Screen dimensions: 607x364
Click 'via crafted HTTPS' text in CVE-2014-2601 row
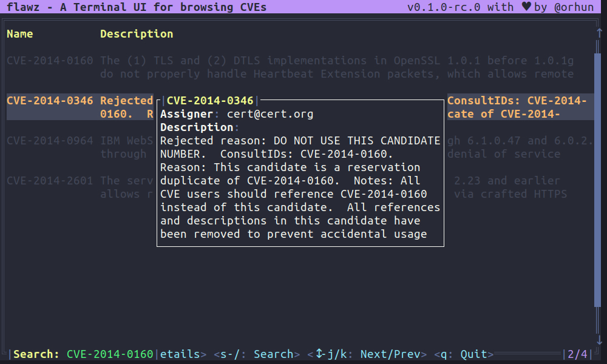coord(510,194)
